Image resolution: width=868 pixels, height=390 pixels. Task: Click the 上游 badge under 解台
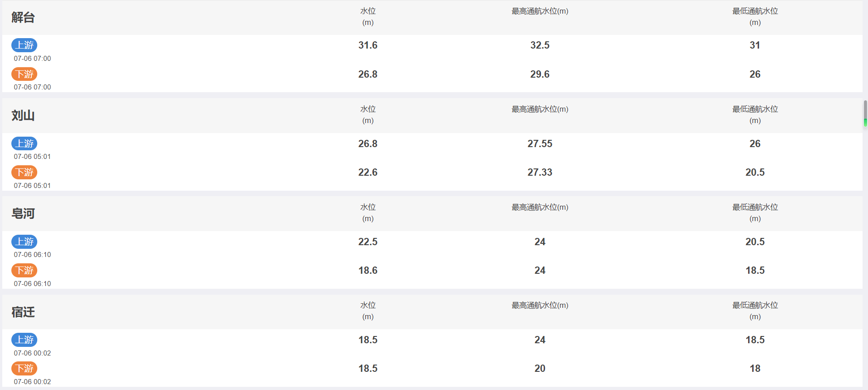tap(25, 45)
